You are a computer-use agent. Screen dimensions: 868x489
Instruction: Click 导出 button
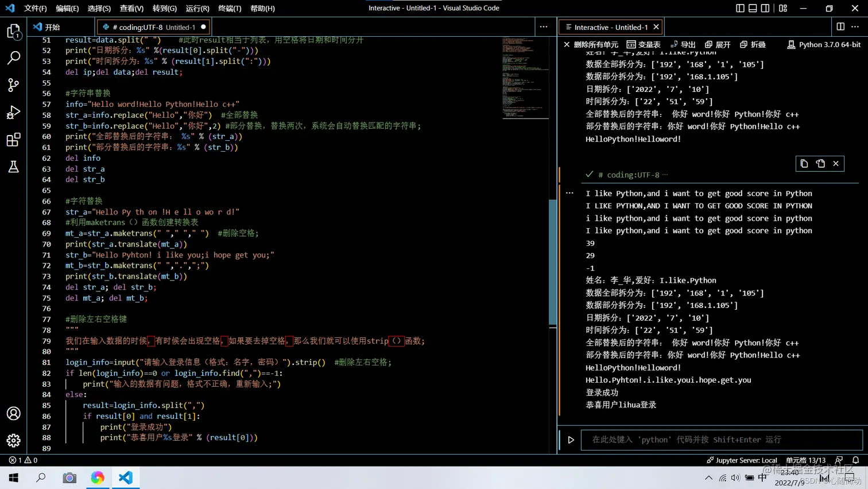point(683,44)
